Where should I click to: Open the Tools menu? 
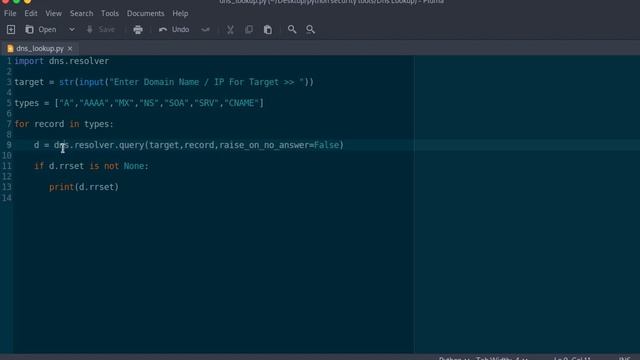(x=110, y=13)
